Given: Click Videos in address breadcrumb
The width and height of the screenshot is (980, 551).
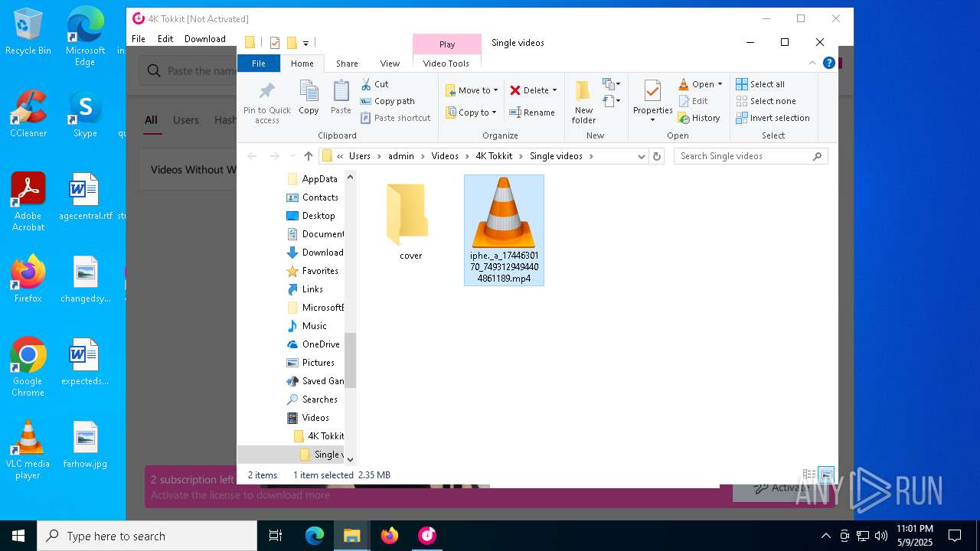Looking at the screenshot, I should tap(445, 156).
